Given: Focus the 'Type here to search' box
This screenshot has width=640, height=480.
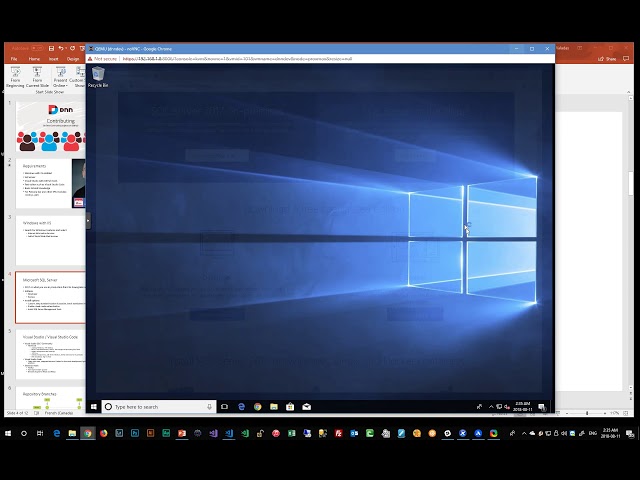Looking at the screenshot, I should point(159,407).
